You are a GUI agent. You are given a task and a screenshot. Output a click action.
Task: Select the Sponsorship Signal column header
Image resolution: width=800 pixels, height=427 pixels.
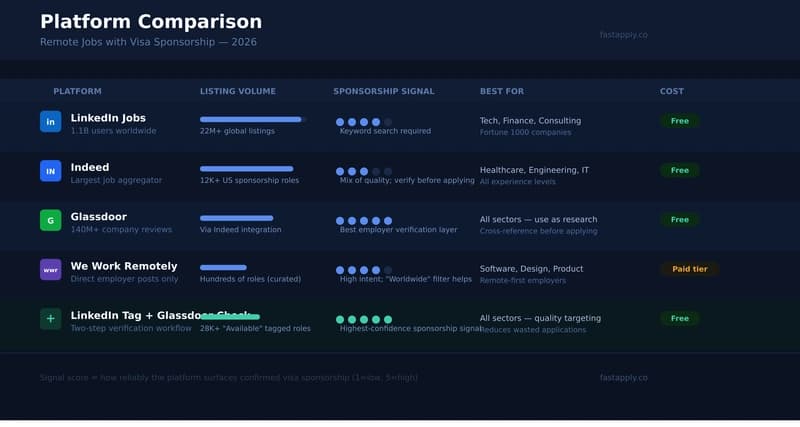[x=383, y=91]
